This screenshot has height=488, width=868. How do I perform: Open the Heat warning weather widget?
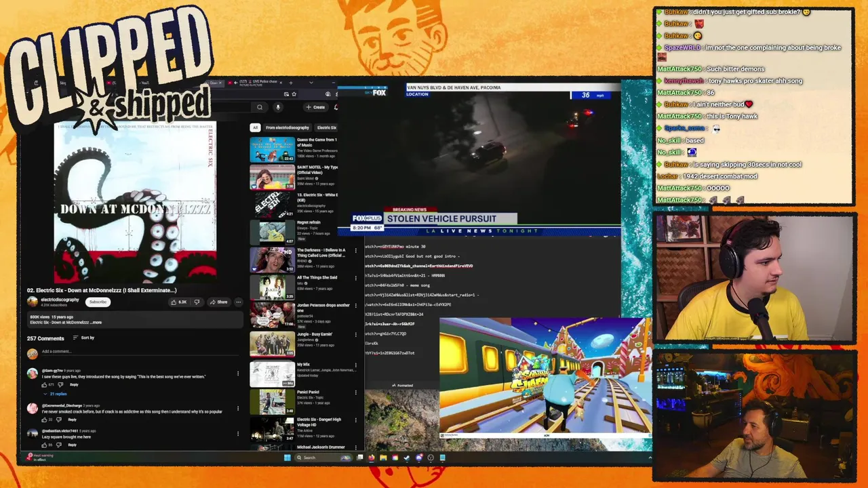pos(41,457)
